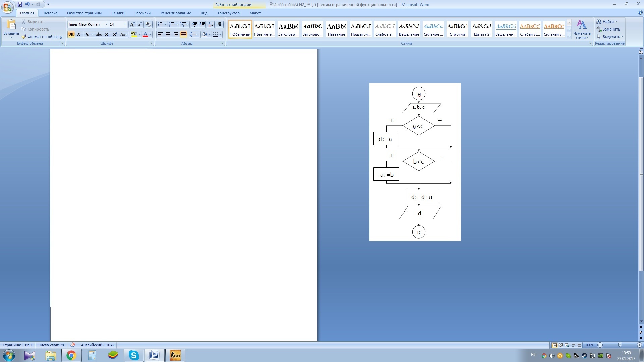Open Skype from the taskbar
Viewport: 644px width, 362px height.
coord(134,355)
